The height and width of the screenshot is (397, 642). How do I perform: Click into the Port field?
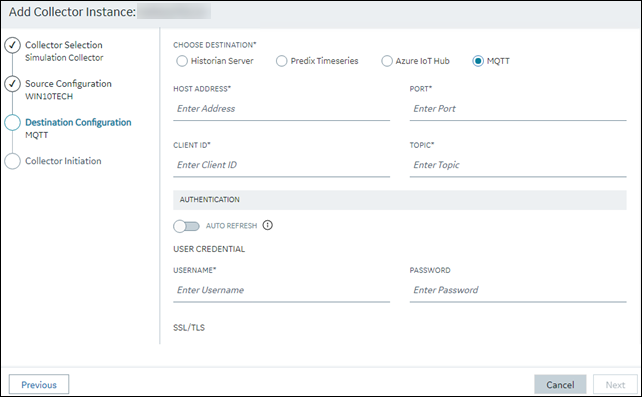518,109
